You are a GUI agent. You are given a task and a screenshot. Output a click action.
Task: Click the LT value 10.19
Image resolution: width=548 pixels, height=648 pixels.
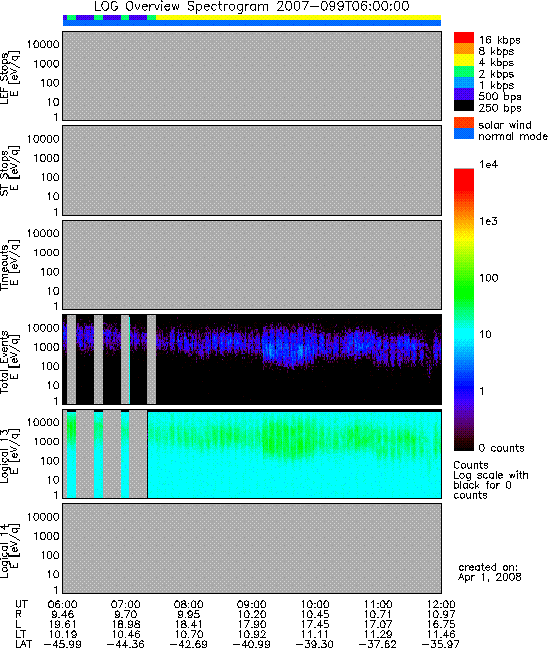62,634
